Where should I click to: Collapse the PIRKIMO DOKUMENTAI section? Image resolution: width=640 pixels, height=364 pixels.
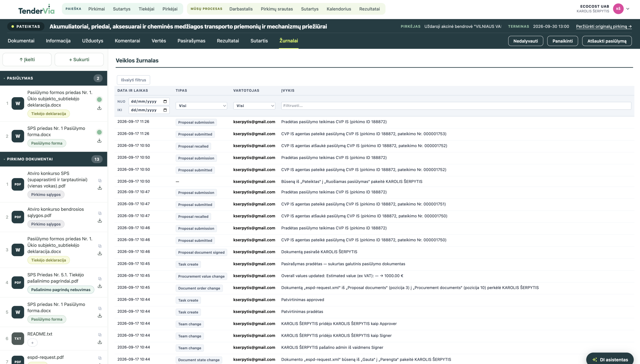point(53,159)
